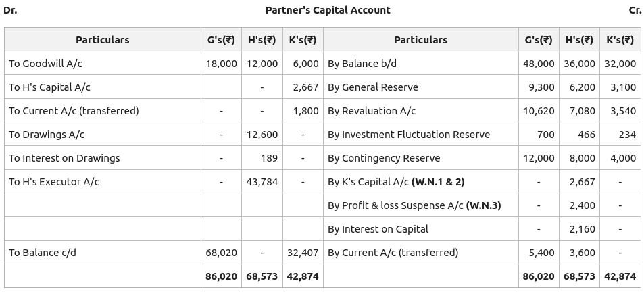Click the "By Revaluation A/c" entry
The image size is (644, 292).
372,111
